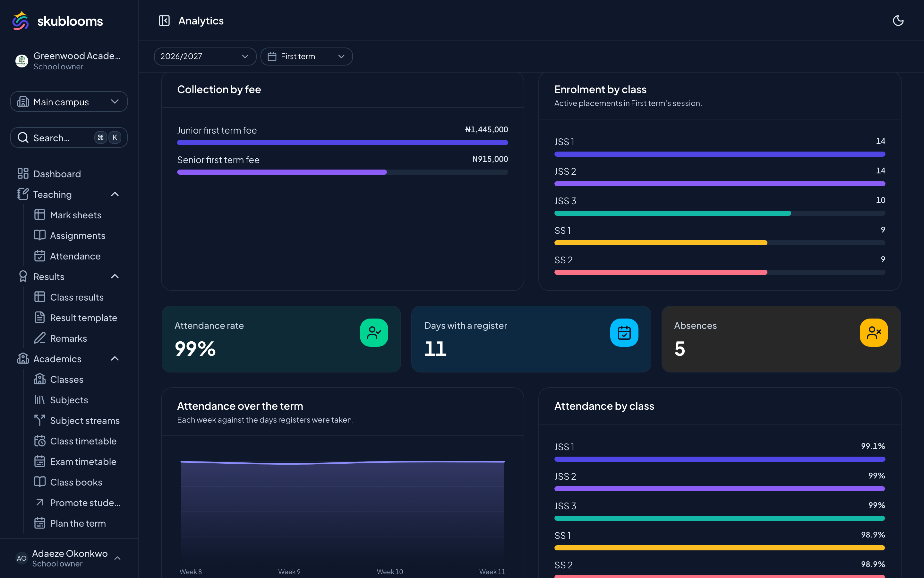Click the Class books open-book icon
This screenshot has height=578, width=924.
coord(40,482)
